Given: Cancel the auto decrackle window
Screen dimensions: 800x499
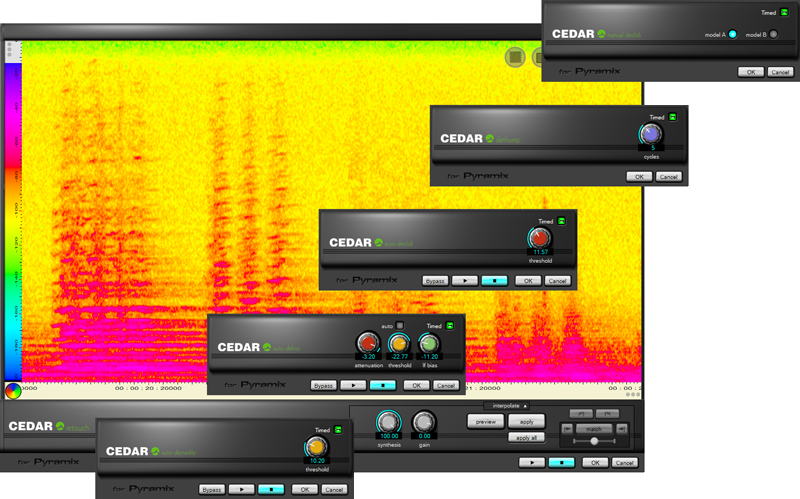Looking at the screenshot, I should [334, 489].
